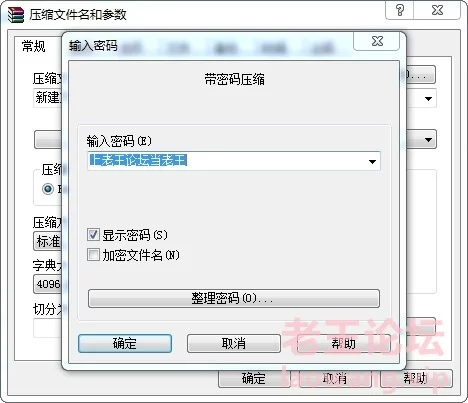The width and height of the screenshot is (468, 403).
Task: Close the 压缩文件名和参数 window
Action: 437,10
